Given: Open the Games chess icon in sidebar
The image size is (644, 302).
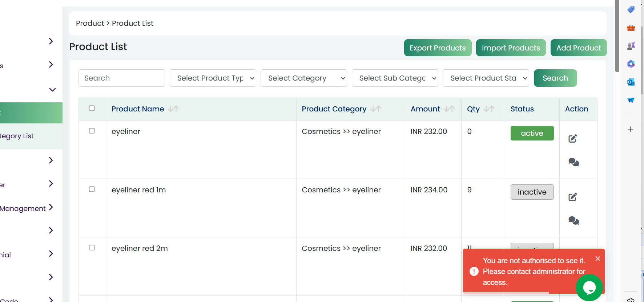Looking at the screenshot, I should (x=631, y=46).
